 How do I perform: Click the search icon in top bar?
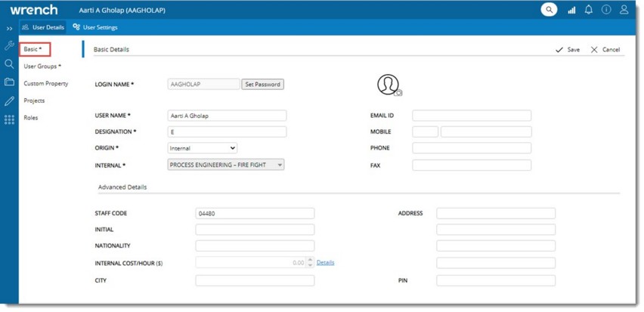point(548,10)
